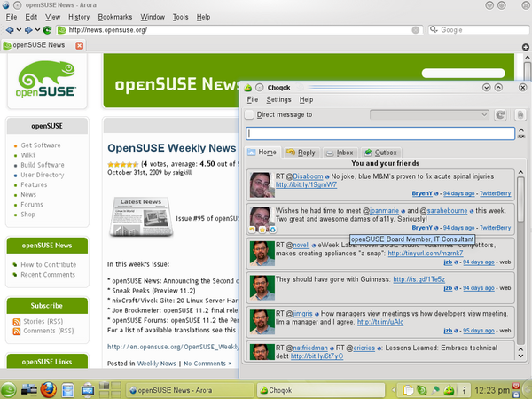
Task: Click the Choqok timeline scroll-down arrow
Action: click(x=520, y=356)
